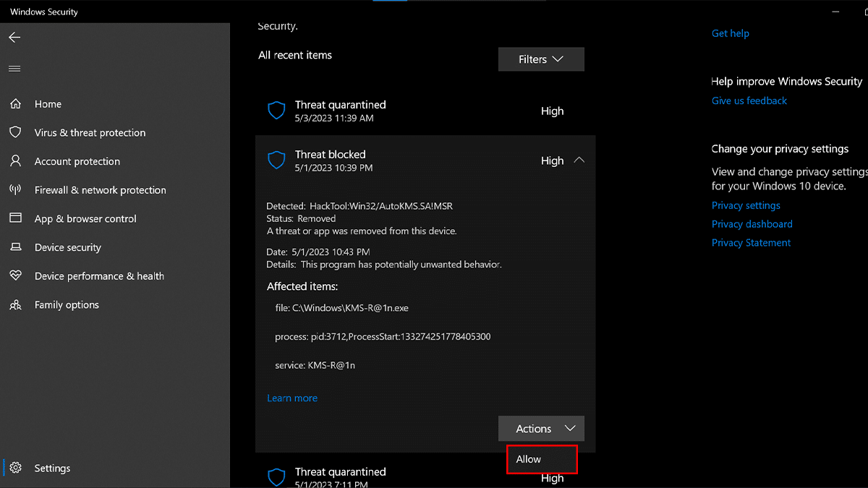The width and height of the screenshot is (868, 488).
Task: Expand the Filters dropdown
Action: (541, 59)
